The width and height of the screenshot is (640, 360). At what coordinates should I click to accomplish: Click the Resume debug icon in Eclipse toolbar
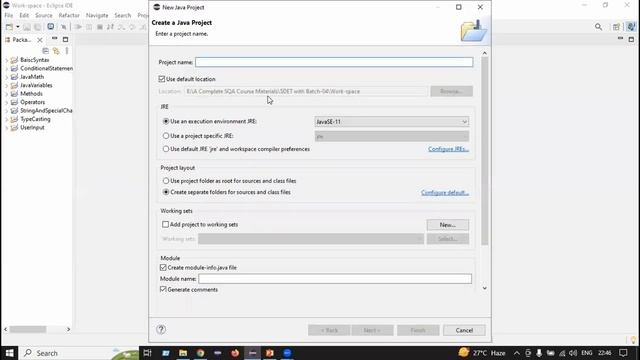tap(78, 27)
